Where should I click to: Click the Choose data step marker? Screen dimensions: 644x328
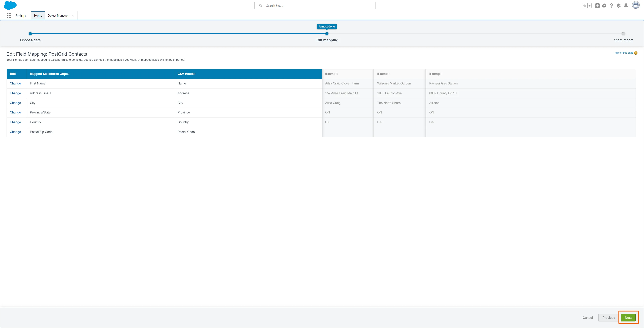pos(30,34)
